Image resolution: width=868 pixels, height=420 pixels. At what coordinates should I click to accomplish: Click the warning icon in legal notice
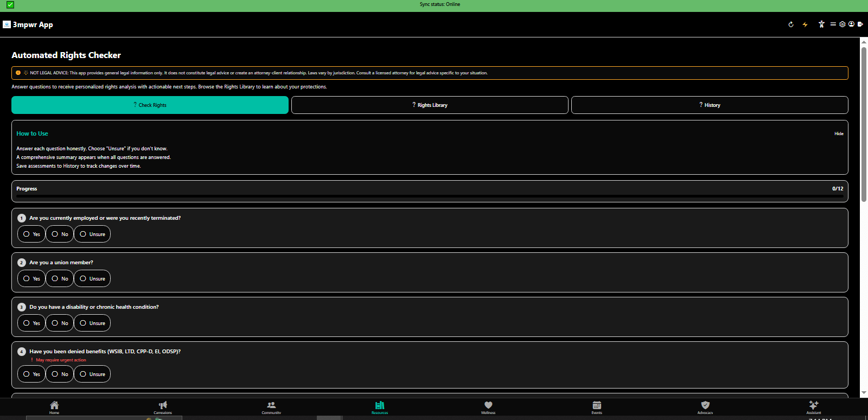(18, 73)
